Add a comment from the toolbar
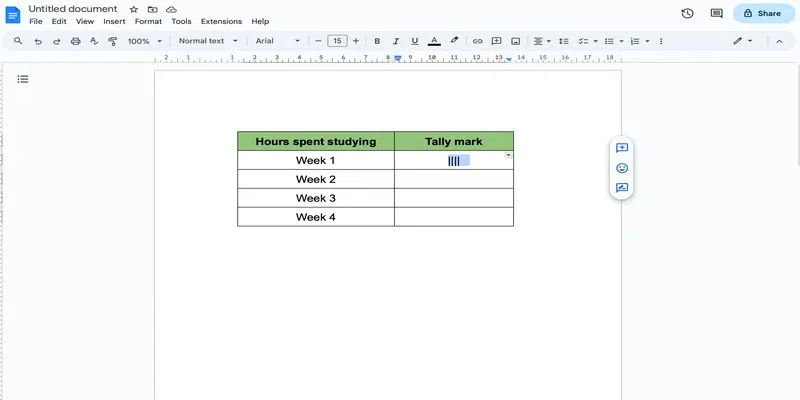Viewport: 800px width, 400px height. [496, 41]
